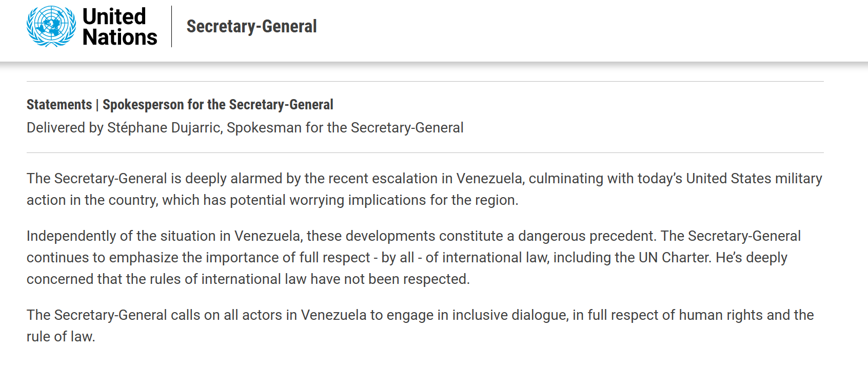
Task: Click the pipe separator between Statements and Spokesperson
Action: 97,105
